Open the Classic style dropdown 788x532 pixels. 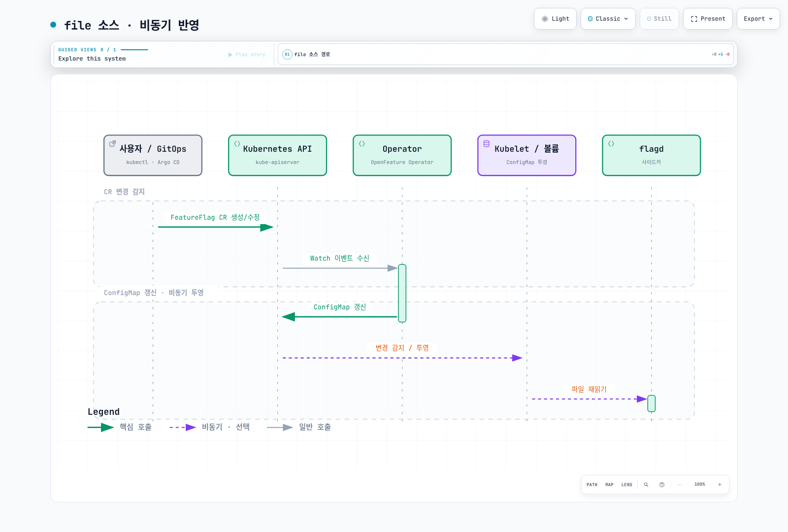(608, 19)
